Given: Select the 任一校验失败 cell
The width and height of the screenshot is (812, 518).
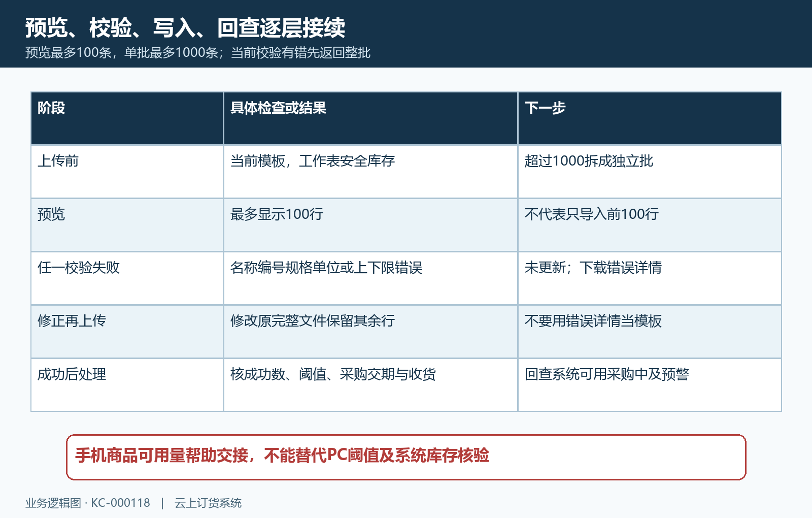Looking at the screenshot, I should [x=127, y=278].
